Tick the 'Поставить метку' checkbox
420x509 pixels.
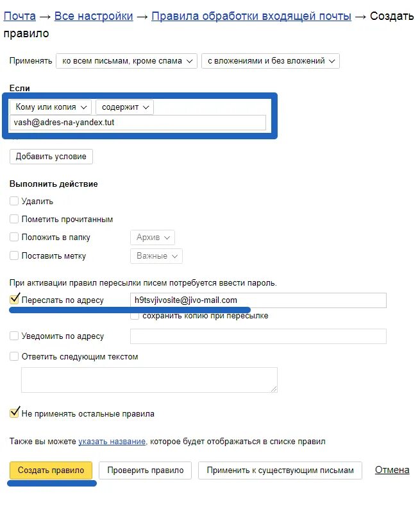pos(14,256)
